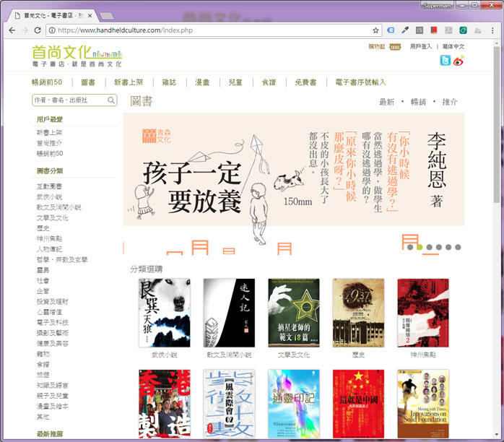Screen dimensions: 504x442
Task: Click the search magnifier icon in sidebar
Action: (x=111, y=100)
